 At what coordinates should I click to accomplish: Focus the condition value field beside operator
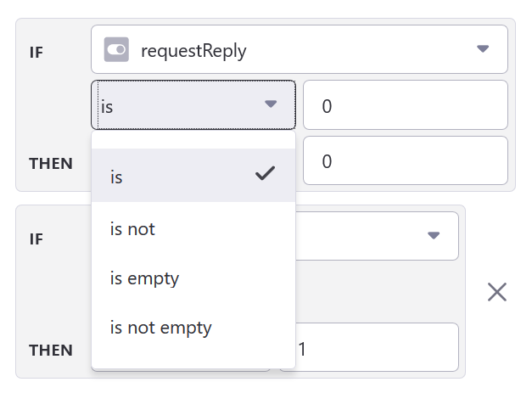405,105
